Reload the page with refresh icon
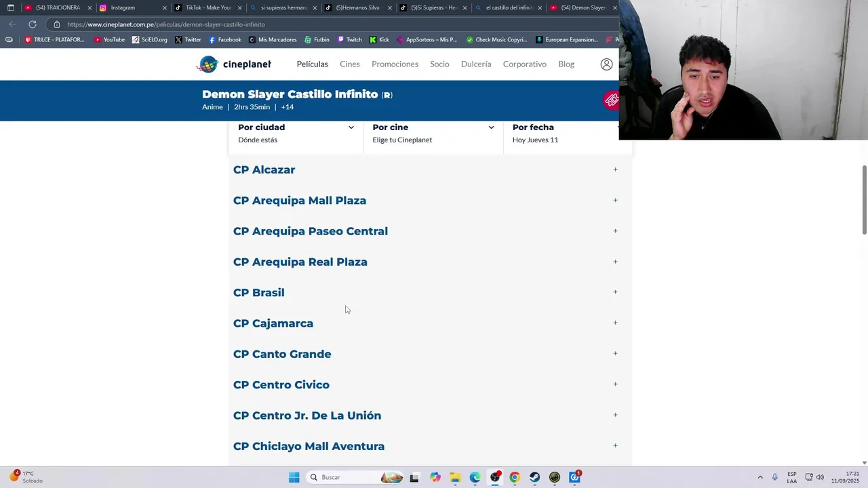The image size is (868, 488). point(32,24)
